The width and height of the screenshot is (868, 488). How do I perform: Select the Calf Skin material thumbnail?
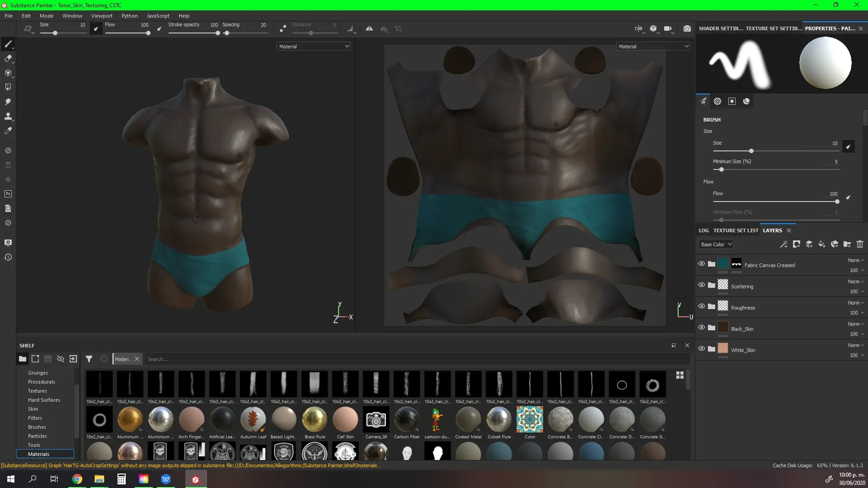tap(345, 419)
